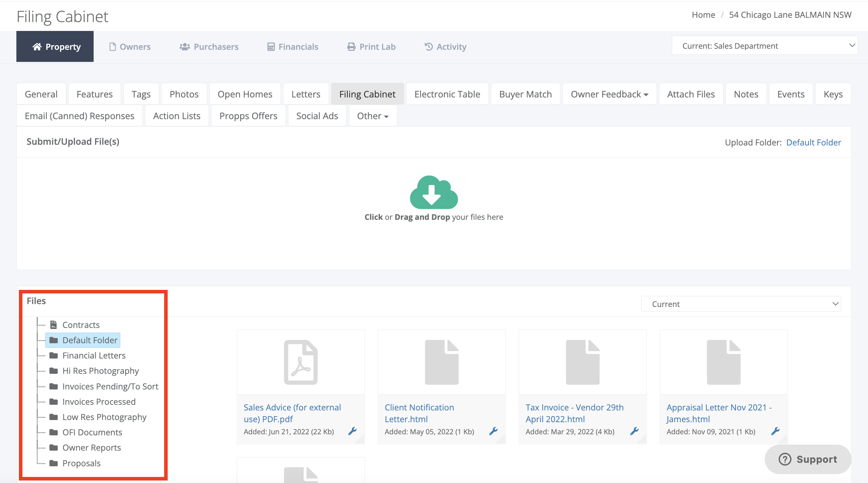The image size is (868, 483).
Task: Open the Buyer Match sub-tab
Action: [525, 94]
